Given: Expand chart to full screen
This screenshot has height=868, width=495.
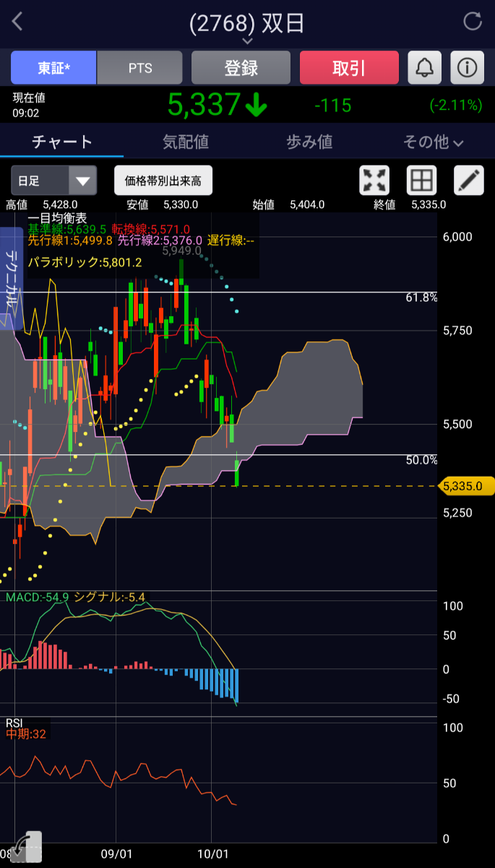Looking at the screenshot, I should [x=374, y=180].
